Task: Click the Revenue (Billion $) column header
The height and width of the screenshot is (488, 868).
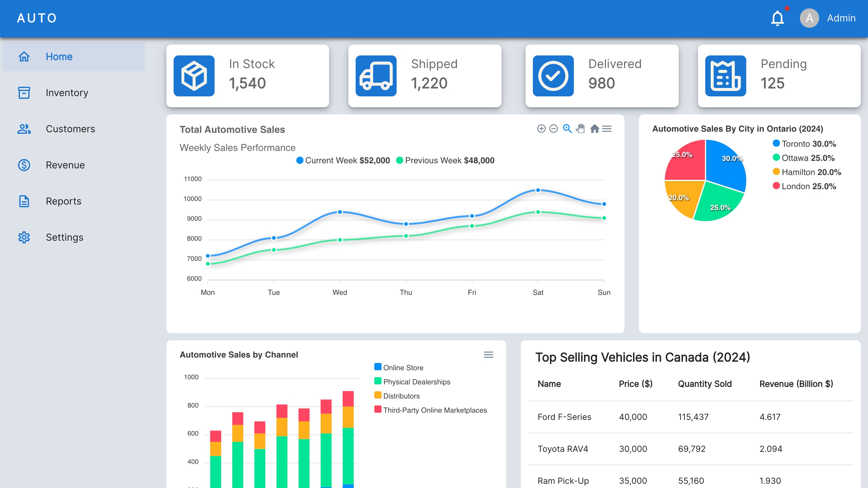Action: pos(796,384)
